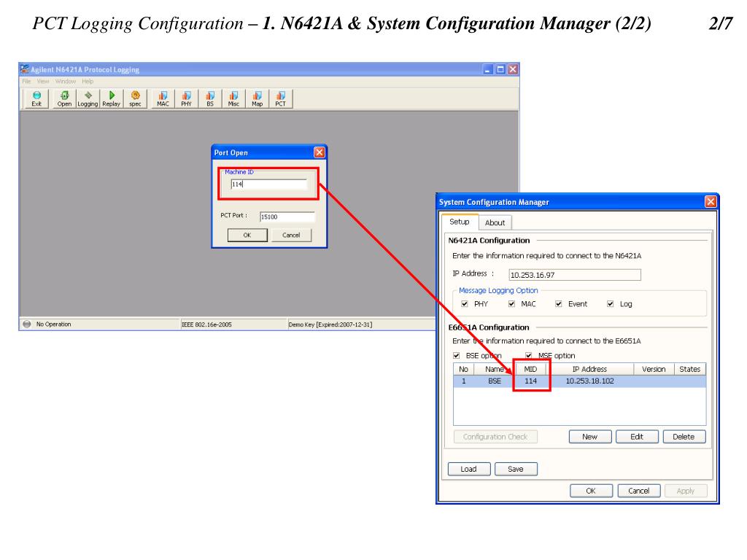The image size is (747, 560).
Task: Confirm the Port Open dialog with OK
Action: tap(247, 236)
